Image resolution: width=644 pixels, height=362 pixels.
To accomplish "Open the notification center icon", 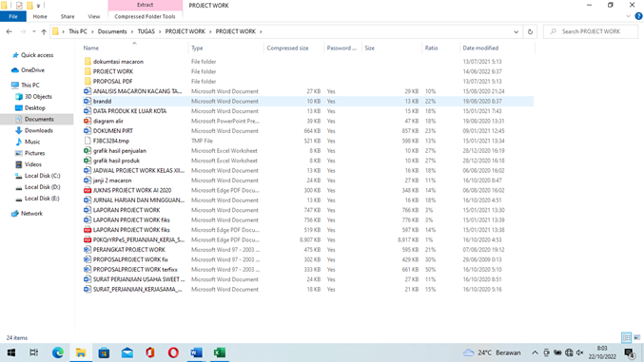I will pos(629,352).
